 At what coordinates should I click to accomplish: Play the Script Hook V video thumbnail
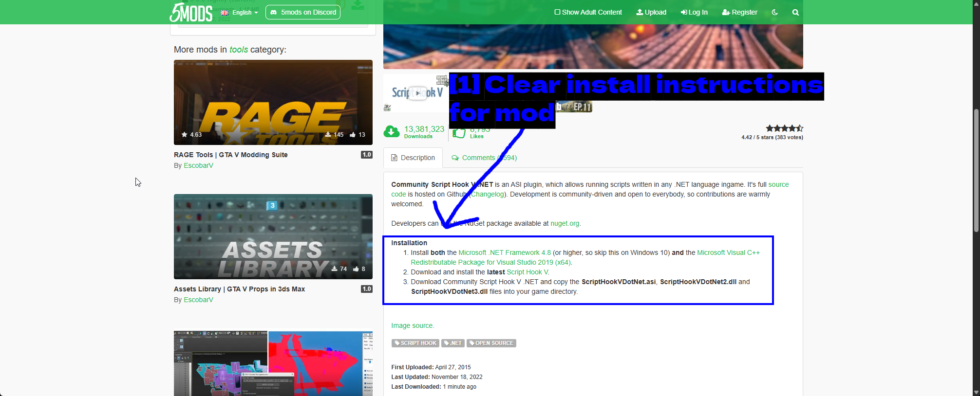417,93
